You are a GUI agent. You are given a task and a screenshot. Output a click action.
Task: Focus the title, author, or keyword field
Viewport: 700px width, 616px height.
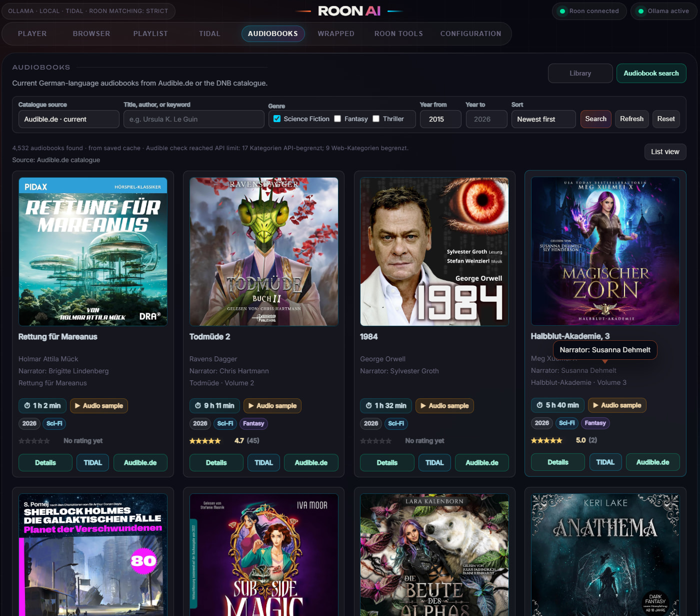coord(194,119)
